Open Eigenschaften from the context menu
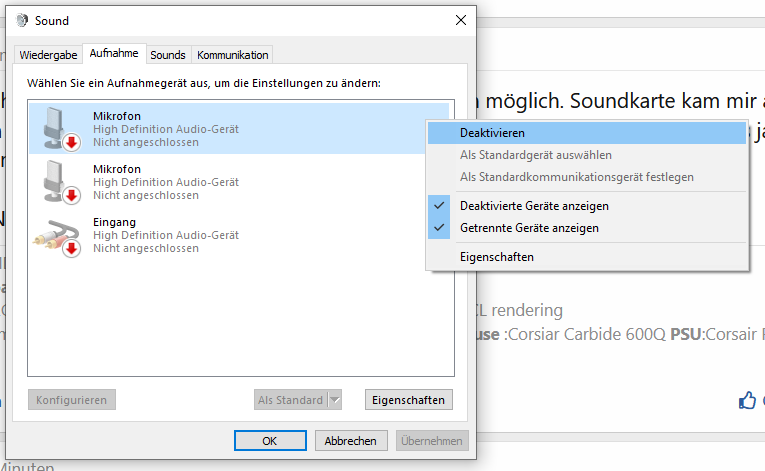765x471 pixels. coord(496,257)
